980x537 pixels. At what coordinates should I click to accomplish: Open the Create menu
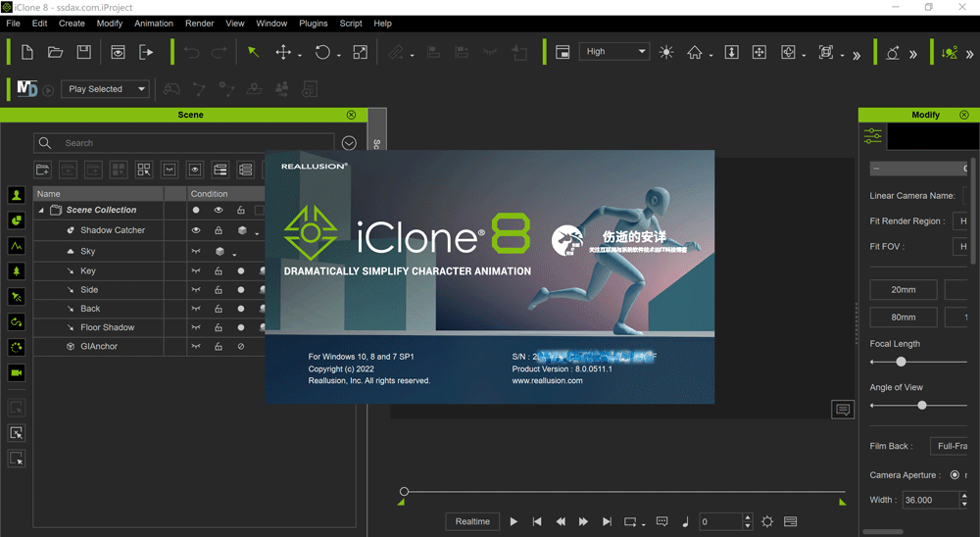click(x=72, y=24)
